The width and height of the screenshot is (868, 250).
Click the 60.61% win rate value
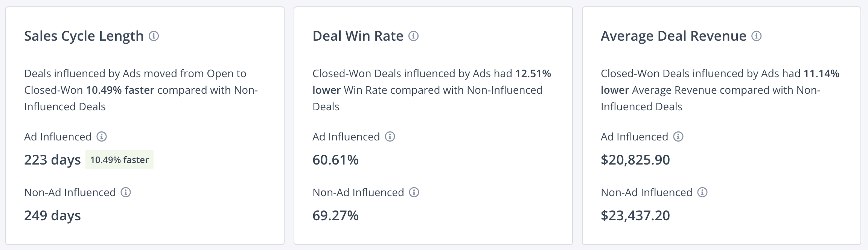click(335, 160)
